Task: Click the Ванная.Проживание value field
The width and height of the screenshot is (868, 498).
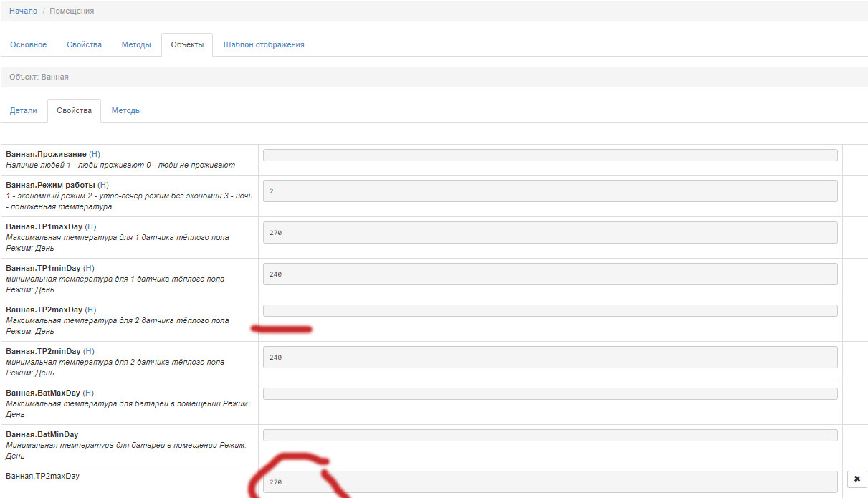Action: click(550, 155)
